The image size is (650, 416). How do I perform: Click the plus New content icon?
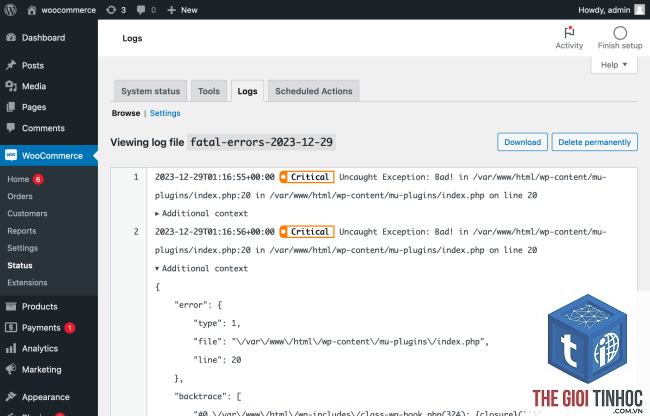click(x=171, y=10)
